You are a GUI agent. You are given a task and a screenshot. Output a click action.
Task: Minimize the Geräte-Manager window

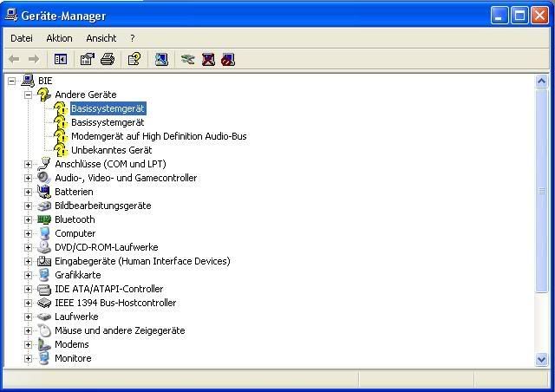[499, 16]
